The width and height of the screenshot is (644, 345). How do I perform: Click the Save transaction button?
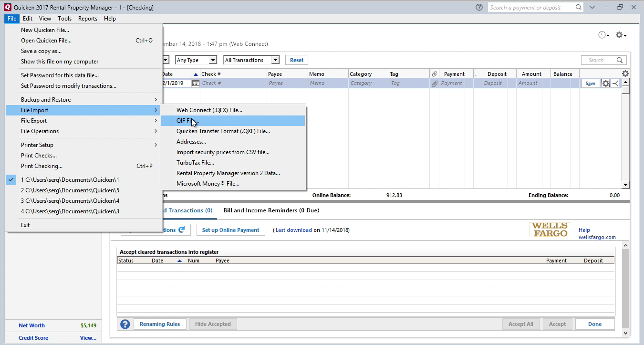(591, 83)
